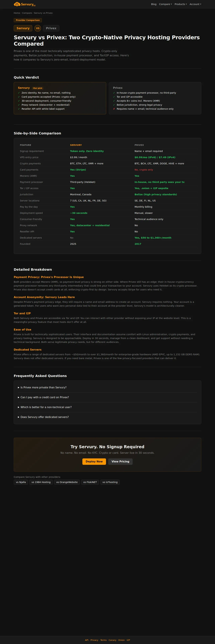This screenshot has width=215, height=644.
Task: Open the vs 1984 Hosting comparison
Action: (x=41, y=482)
